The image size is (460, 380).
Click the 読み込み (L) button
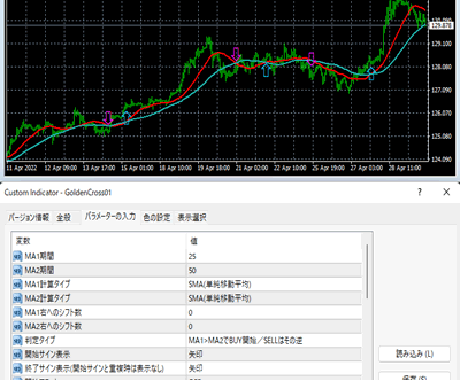415,354
